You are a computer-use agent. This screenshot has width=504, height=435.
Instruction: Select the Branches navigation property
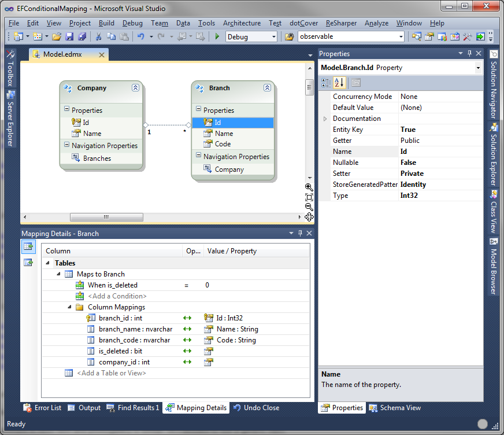(x=97, y=158)
